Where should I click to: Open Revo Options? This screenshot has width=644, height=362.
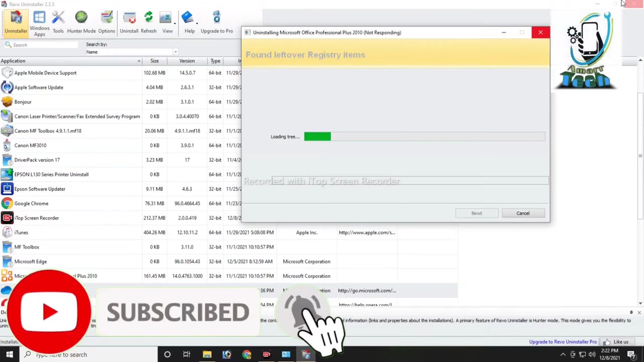[107, 23]
